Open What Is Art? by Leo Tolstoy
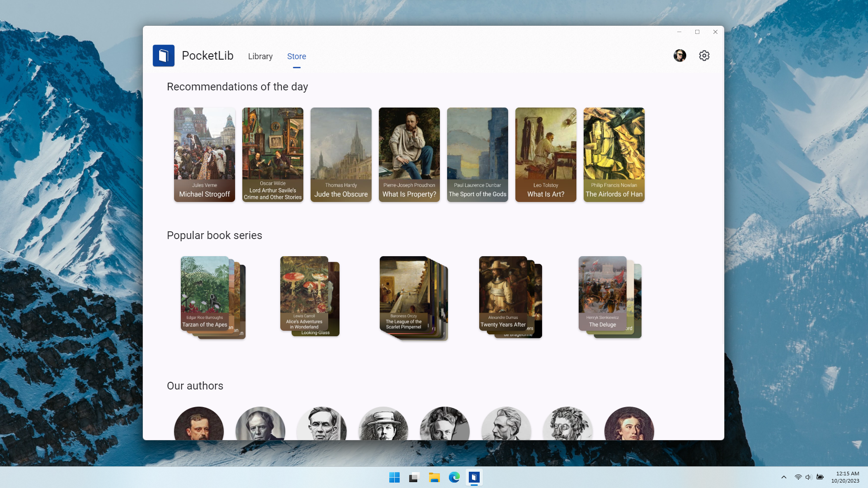Image resolution: width=868 pixels, height=488 pixels. (546, 155)
